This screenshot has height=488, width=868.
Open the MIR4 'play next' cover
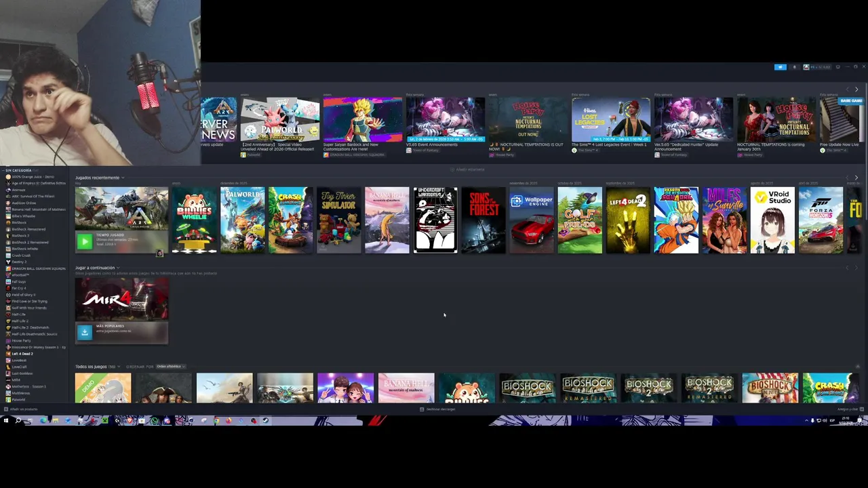click(121, 299)
